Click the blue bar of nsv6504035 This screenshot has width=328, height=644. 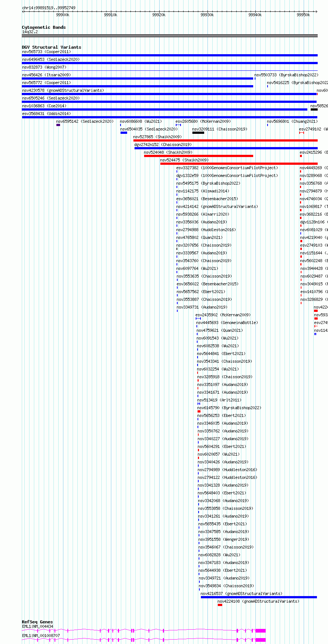point(124,133)
